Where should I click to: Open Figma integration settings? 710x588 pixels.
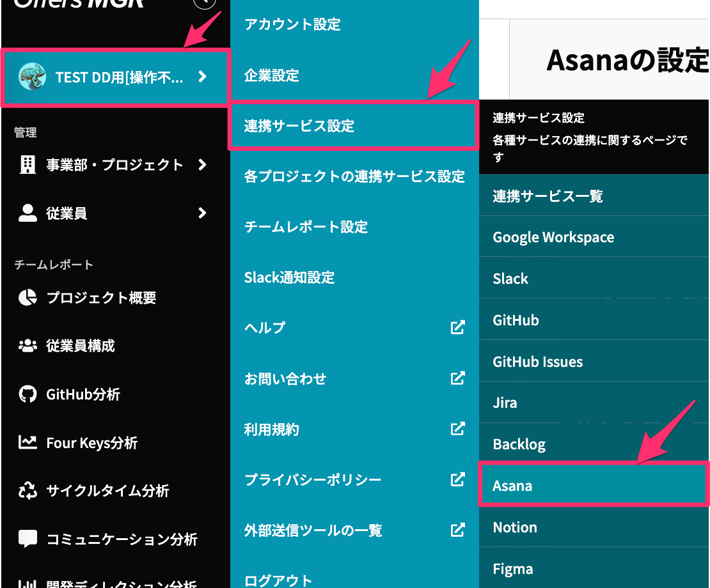pyautogui.click(x=594, y=569)
